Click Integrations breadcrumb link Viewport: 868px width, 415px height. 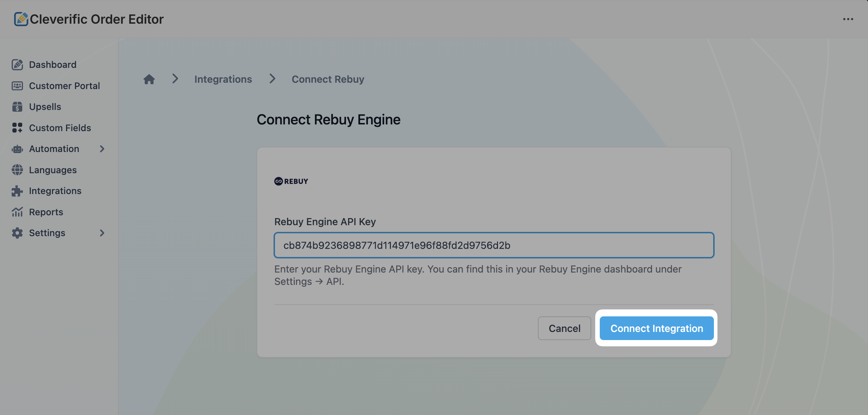tap(223, 79)
